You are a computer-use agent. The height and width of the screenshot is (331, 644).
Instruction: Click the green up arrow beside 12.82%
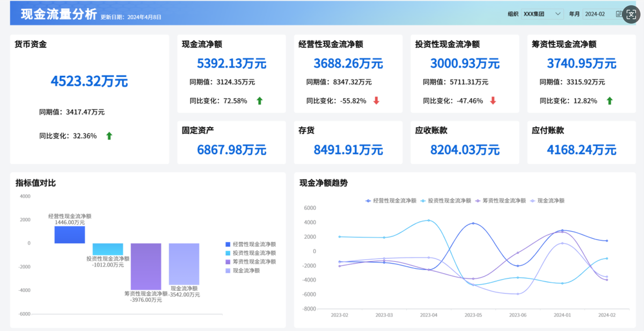pyautogui.click(x=610, y=101)
